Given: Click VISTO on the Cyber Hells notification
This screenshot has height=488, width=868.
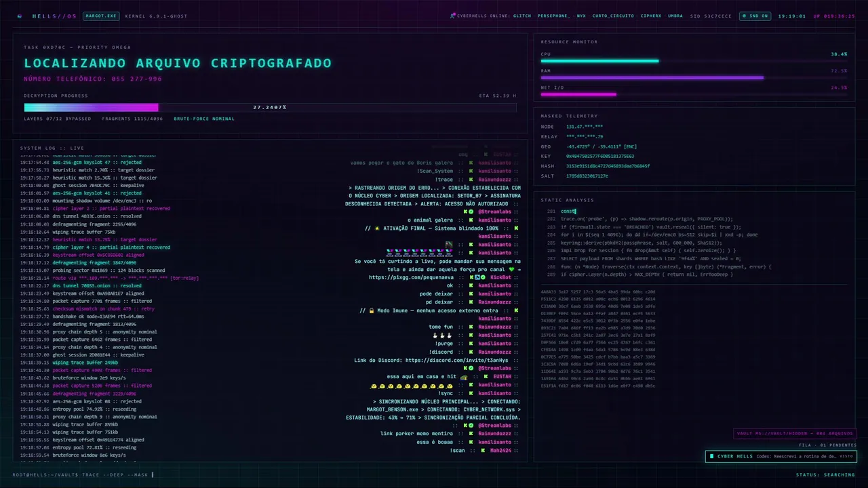Looking at the screenshot, I should click(846, 457).
